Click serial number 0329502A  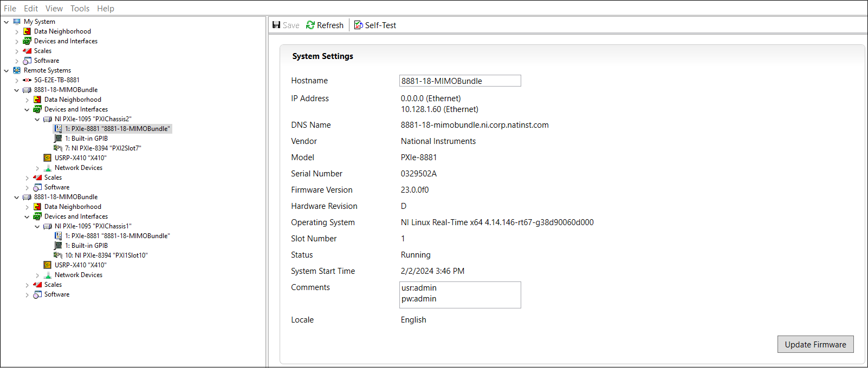(x=419, y=174)
